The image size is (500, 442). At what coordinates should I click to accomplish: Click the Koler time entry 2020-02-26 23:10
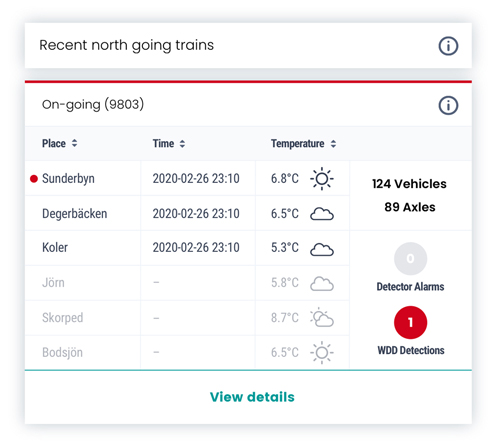(196, 248)
